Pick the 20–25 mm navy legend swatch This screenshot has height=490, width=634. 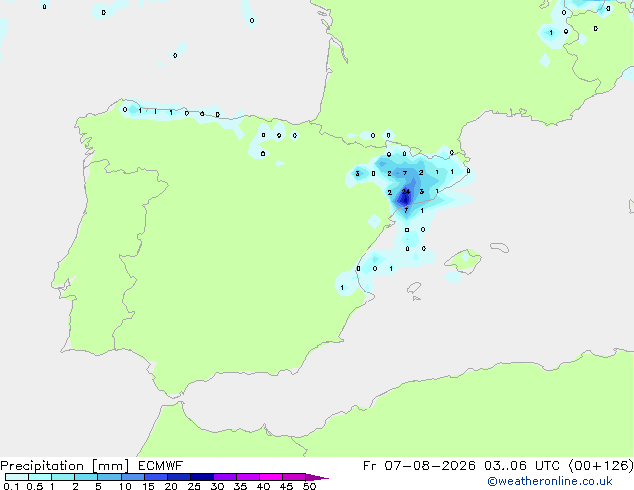[179, 477]
